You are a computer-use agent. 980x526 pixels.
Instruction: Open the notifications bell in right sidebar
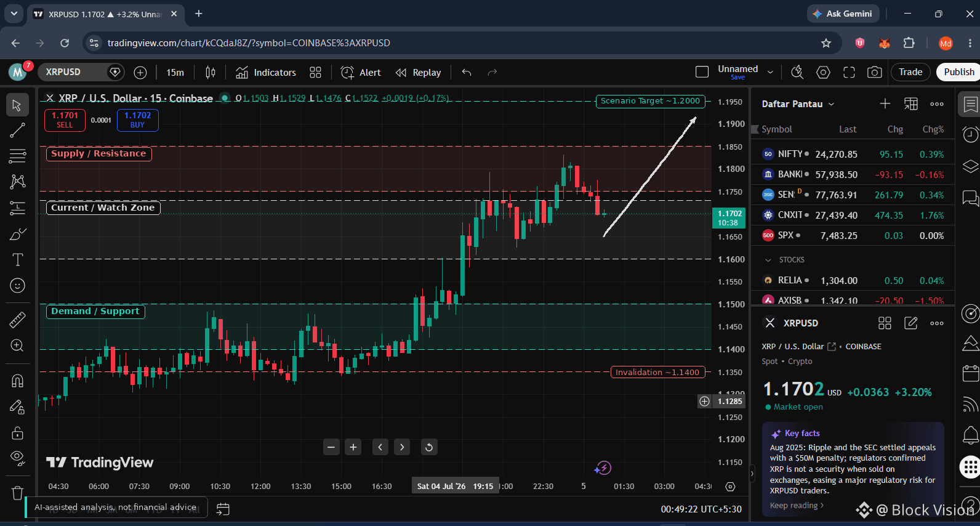970,435
